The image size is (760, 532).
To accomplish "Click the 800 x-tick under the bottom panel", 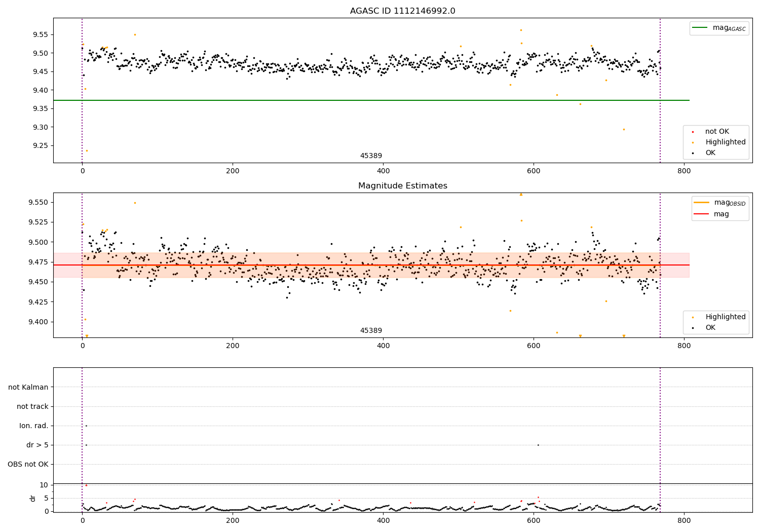I will 684,520.
